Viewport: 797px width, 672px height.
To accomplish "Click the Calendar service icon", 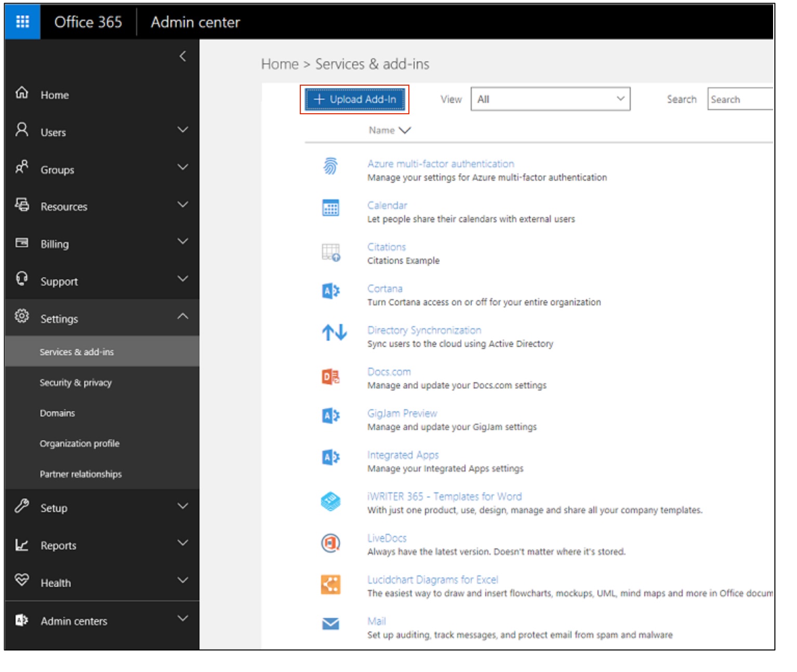I will coord(330,208).
